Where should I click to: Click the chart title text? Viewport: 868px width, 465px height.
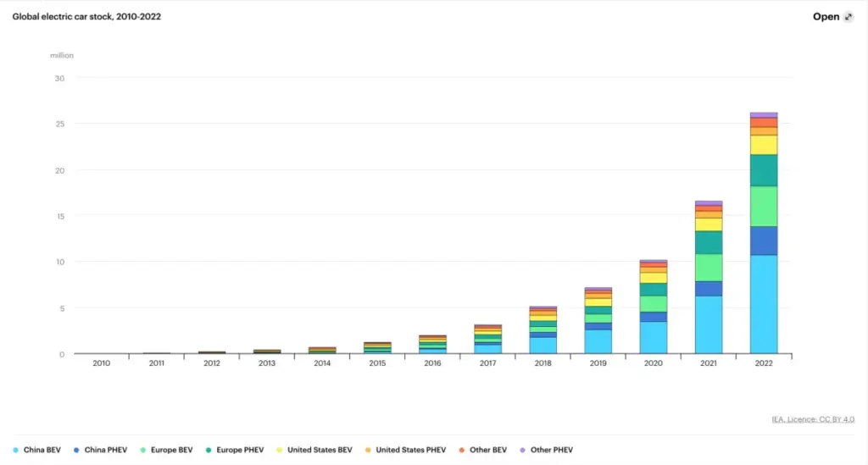[x=86, y=17]
